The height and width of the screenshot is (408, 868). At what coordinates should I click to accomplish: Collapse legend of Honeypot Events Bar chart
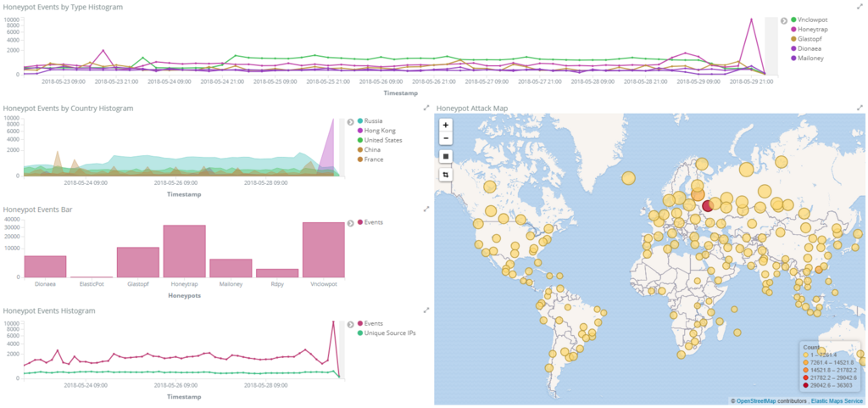(350, 223)
